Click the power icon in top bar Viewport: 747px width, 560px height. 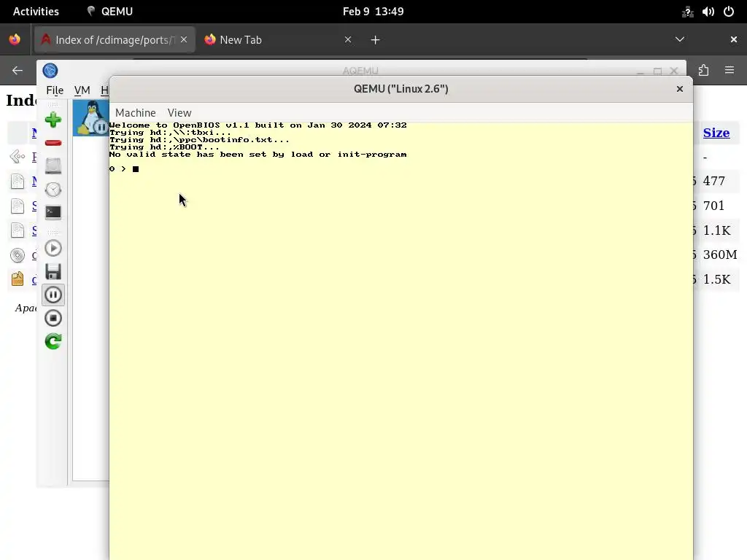[x=729, y=12]
